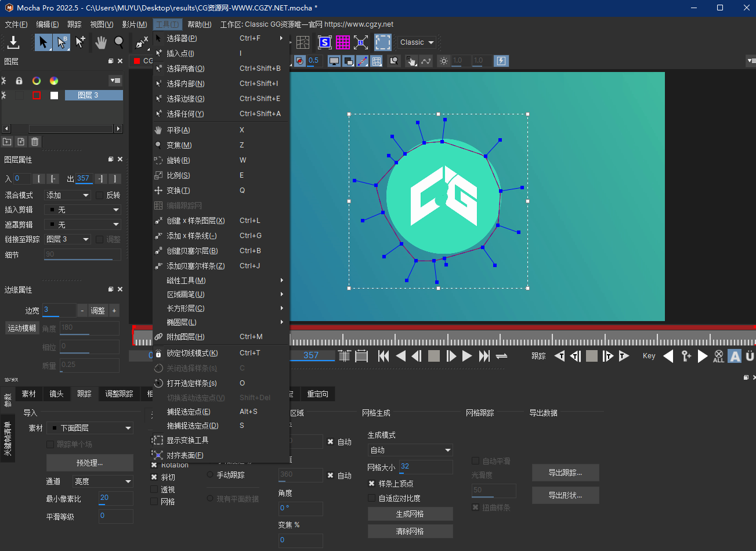Screen dimensions: 756x551
Task: Delete layer using the trash icon
Action: click(x=35, y=142)
